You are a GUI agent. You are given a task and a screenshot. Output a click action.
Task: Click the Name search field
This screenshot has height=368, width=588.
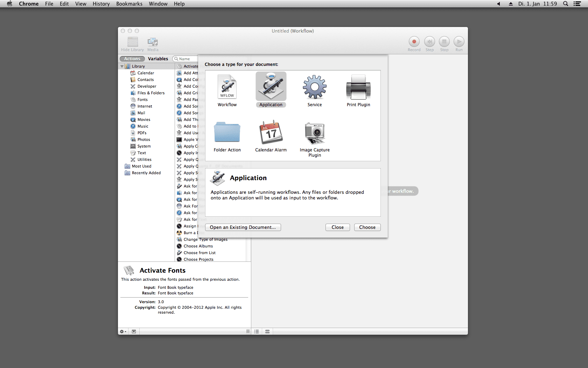(185, 59)
